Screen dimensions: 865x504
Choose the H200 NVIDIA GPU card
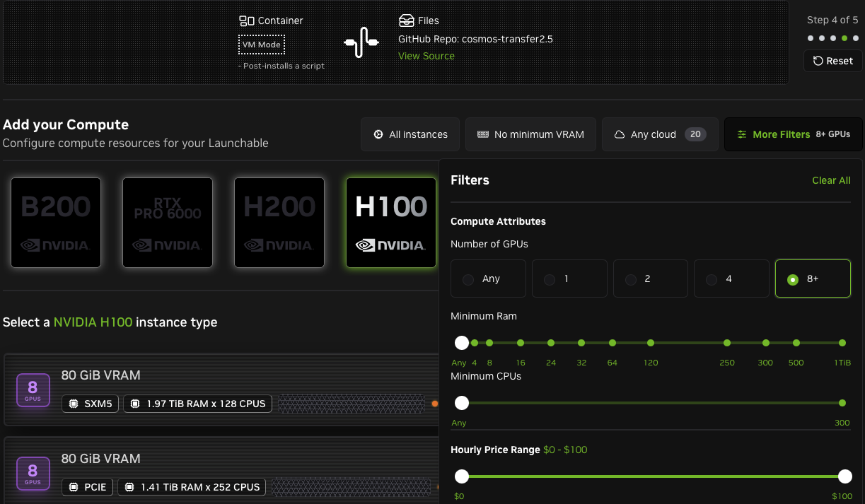pyautogui.click(x=279, y=223)
